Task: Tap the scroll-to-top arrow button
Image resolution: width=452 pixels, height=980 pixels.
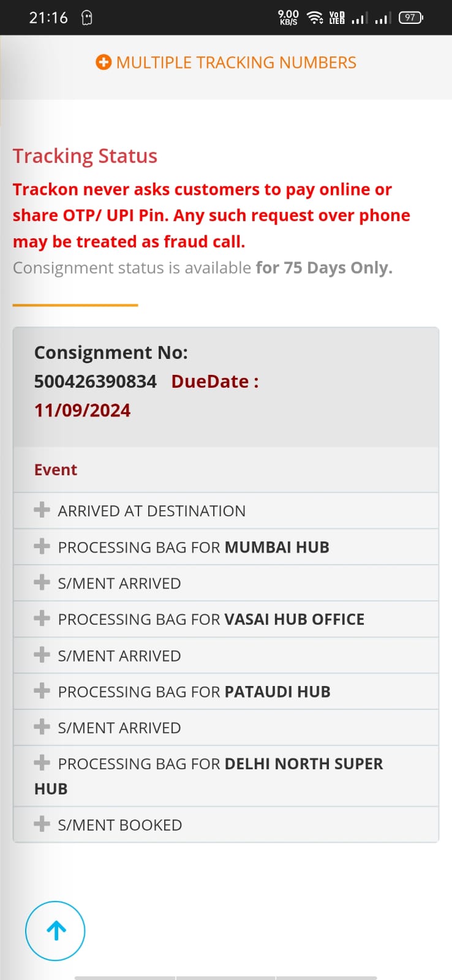Action: pyautogui.click(x=55, y=931)
